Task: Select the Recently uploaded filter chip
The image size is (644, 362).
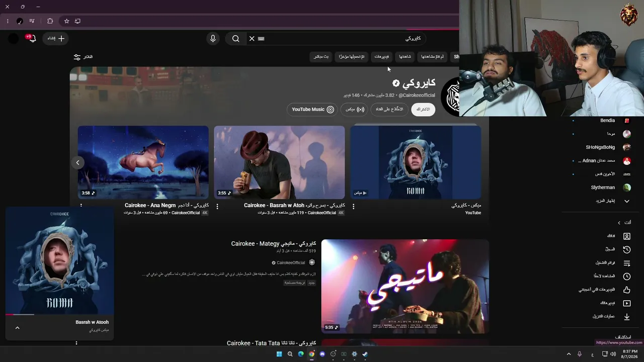Action: [352, 57]
